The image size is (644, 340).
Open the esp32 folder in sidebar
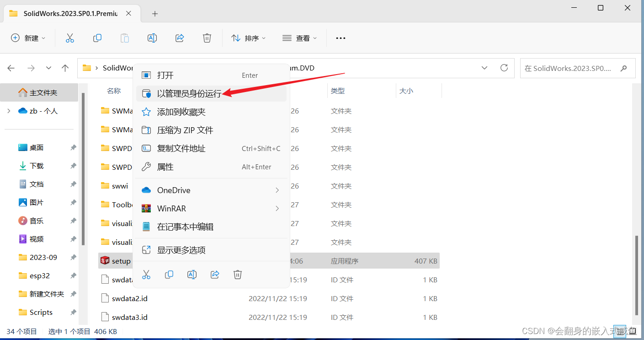coord(39,275)
